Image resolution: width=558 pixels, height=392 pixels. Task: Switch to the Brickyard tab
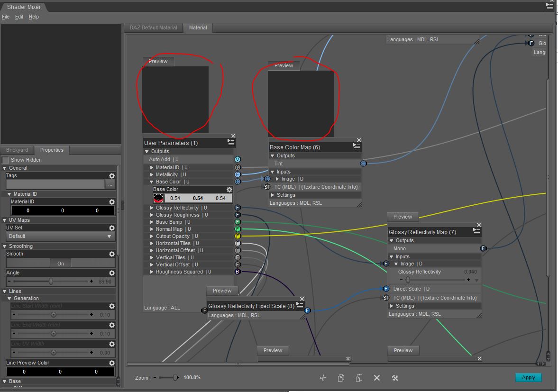pos(17,150)
